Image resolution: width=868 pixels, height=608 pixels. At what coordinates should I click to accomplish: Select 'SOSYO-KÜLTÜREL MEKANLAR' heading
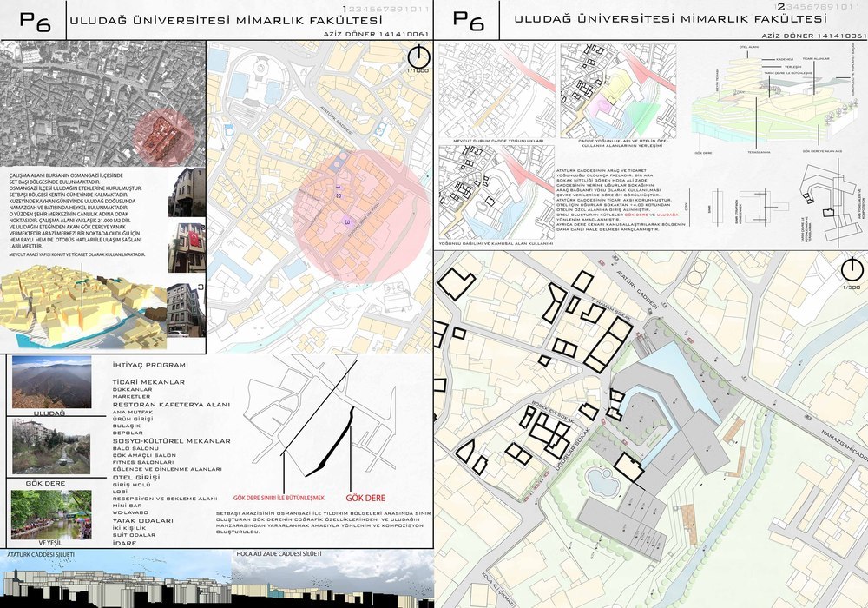coord(172,441)
